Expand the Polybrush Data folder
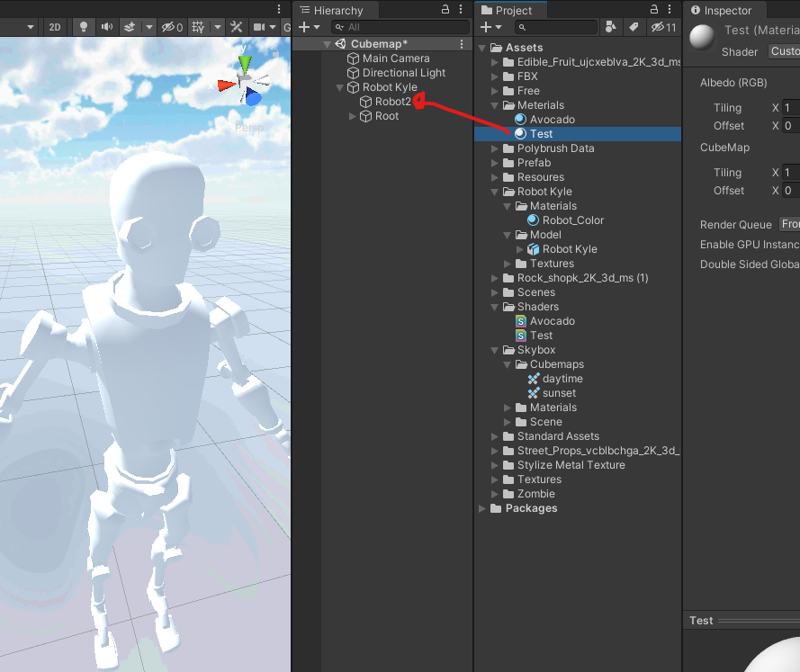 [494, 148]
